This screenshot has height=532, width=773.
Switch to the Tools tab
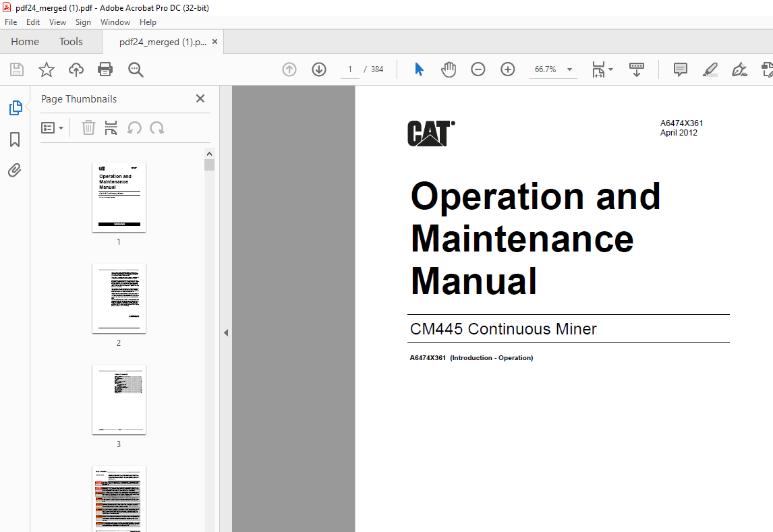[x=70, y=41]
